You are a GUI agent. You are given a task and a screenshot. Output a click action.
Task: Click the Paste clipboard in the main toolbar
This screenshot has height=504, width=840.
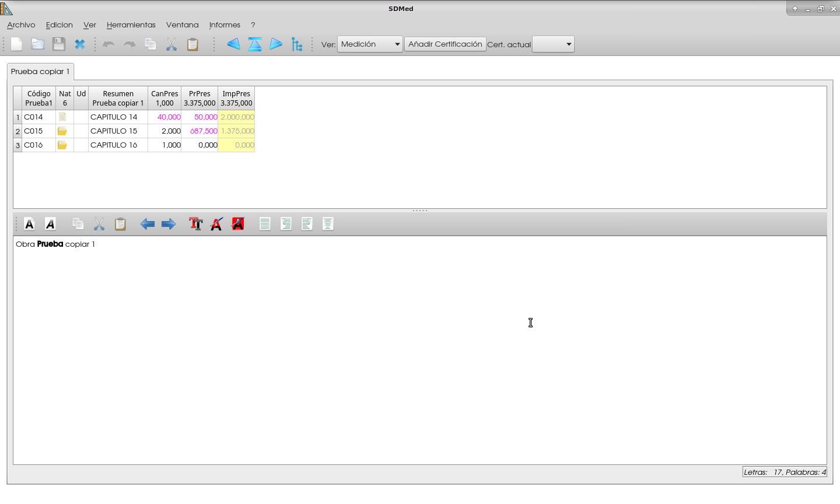pyautogui.click(x=192, y=44)
